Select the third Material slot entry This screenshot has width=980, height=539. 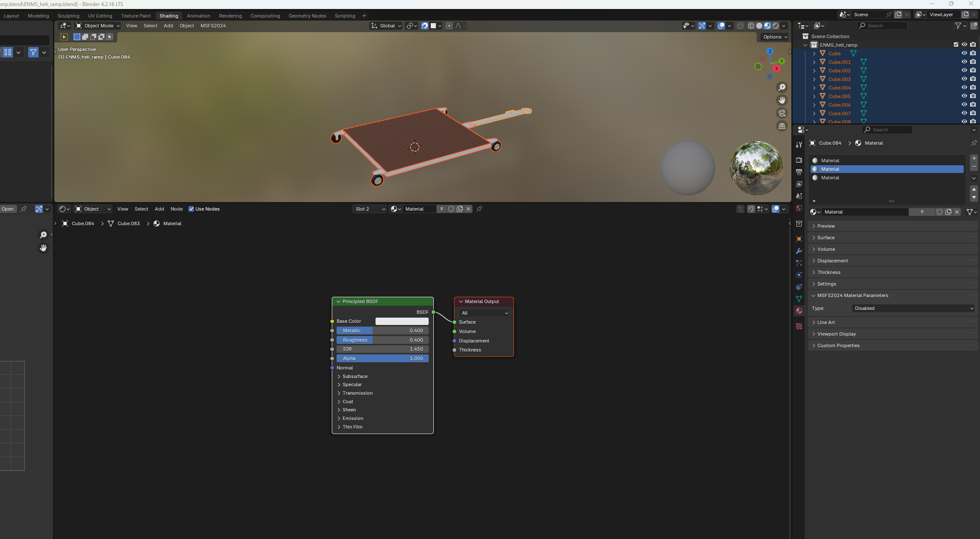830,178
